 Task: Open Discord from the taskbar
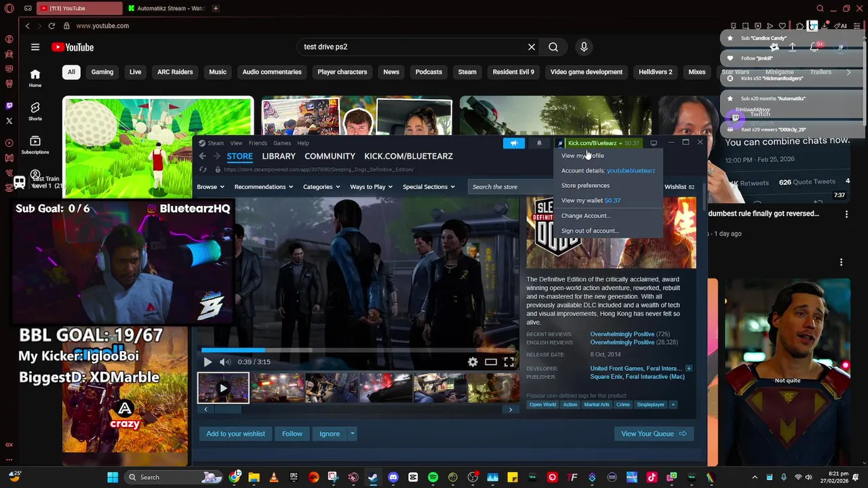click(393, 477)
